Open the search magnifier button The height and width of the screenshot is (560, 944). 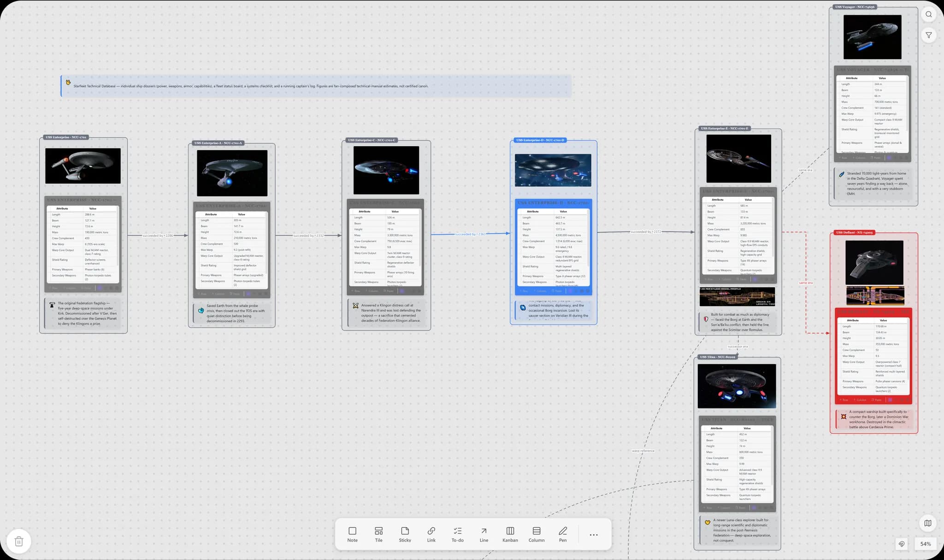pos(928,14)
